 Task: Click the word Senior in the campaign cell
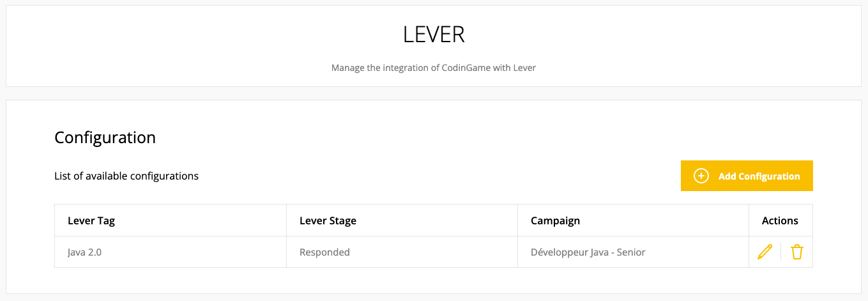631,252
